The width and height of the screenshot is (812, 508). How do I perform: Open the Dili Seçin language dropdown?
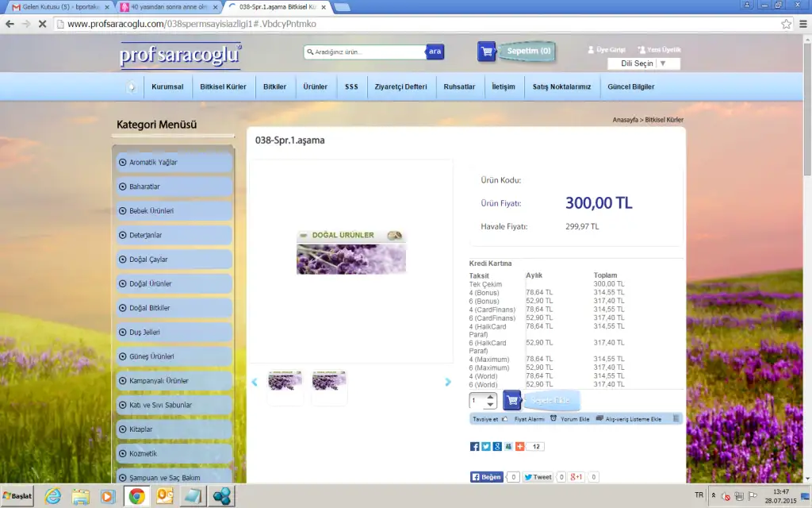(643, 63)
